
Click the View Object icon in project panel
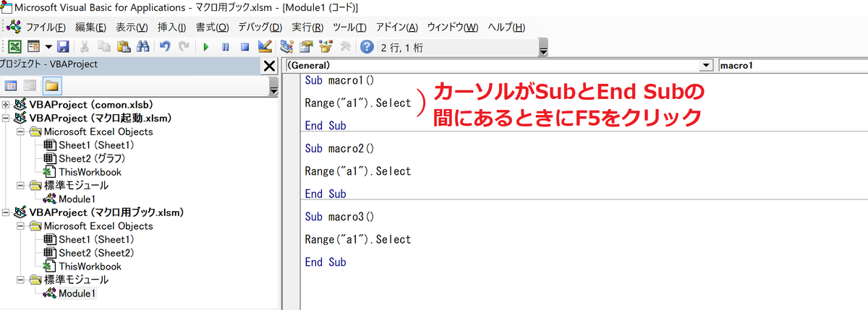point(30,86)
